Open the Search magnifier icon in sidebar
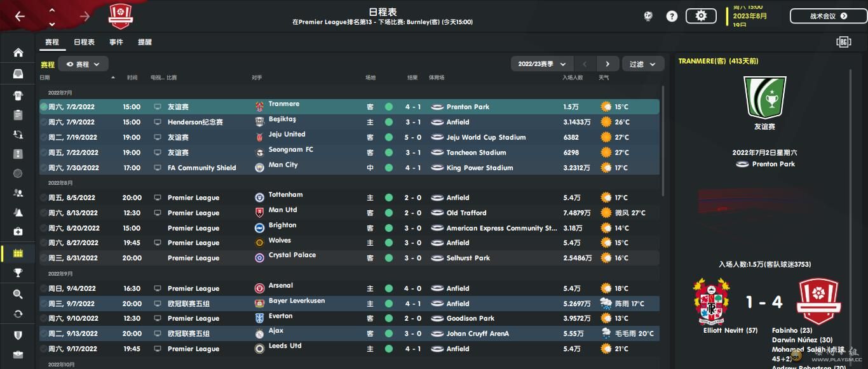This screenshot has width=868, height=369. pos(18,294)
